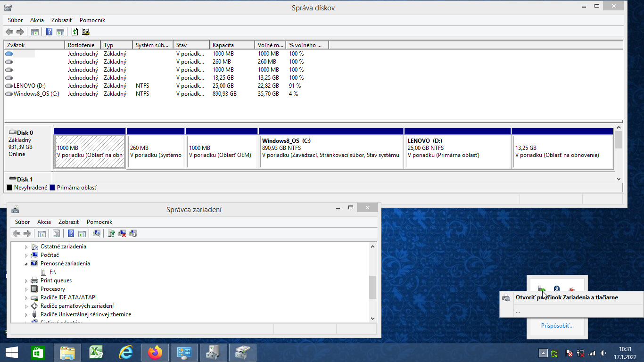Expand the Print queues node
The width and height of the screenshot is (644, 362).
pos(26,281)
